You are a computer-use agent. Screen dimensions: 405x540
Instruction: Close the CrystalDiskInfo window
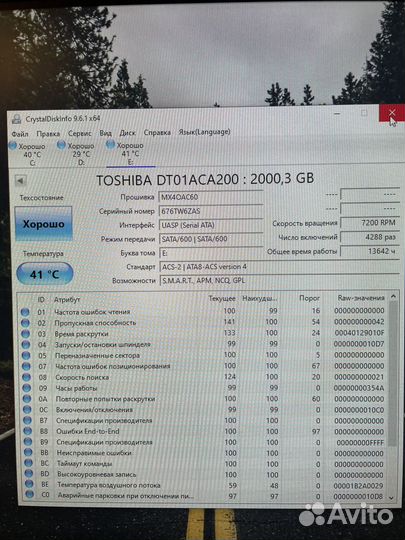point(392,113)
